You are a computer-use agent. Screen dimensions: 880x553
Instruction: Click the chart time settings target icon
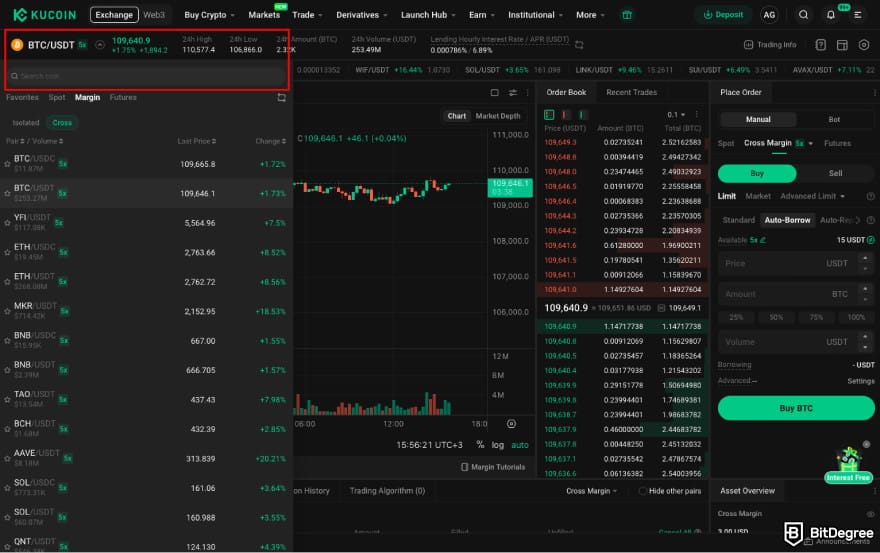tap(511, 424)
